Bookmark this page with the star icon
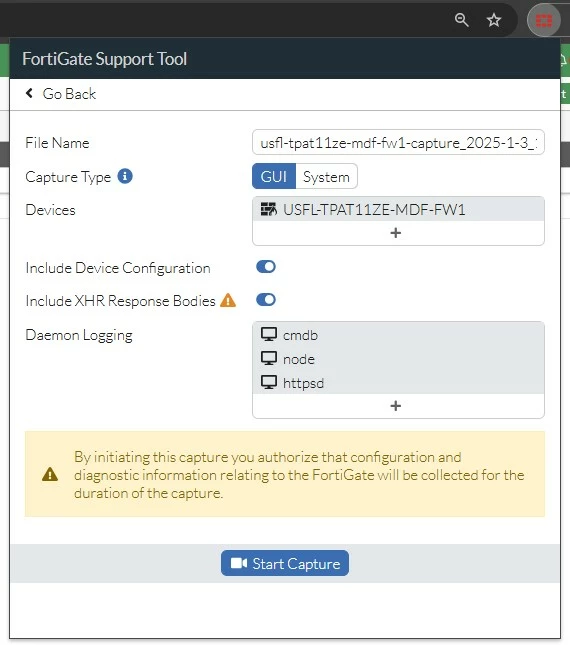Screen dimensions: 570x645 coord(494,20)
